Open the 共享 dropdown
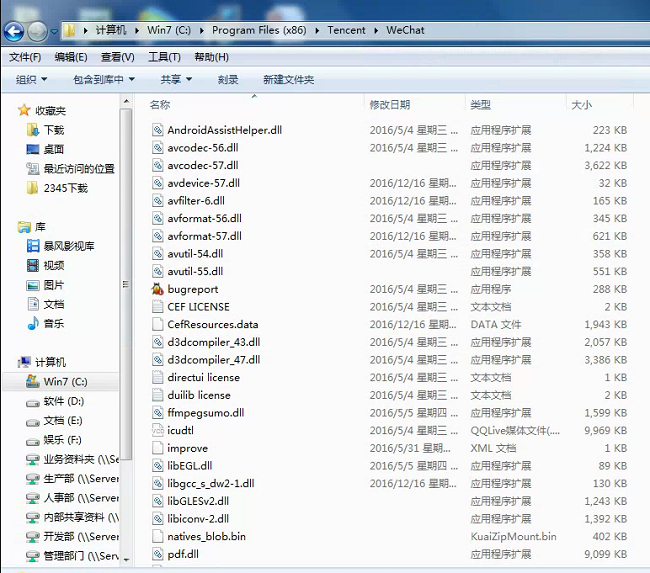Image resolution: width=650 pixels, height=573 pixels. point(176,79)
